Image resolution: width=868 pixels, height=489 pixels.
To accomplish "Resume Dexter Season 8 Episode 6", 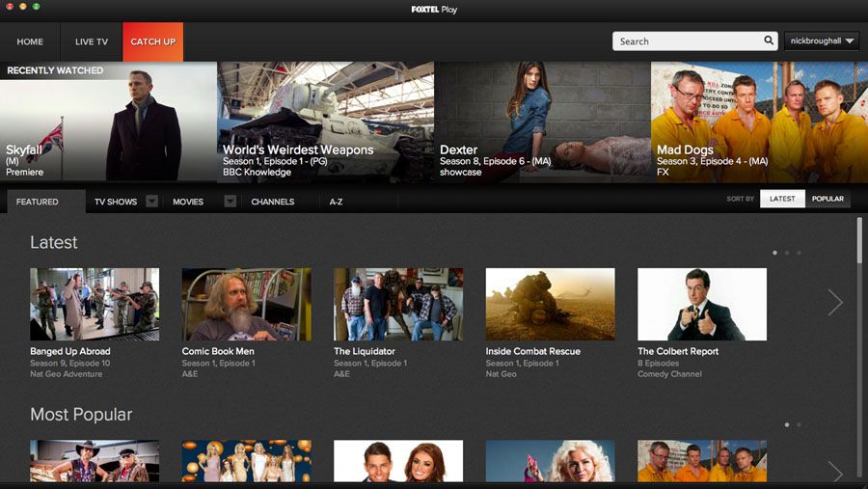I will coord(542,122).
